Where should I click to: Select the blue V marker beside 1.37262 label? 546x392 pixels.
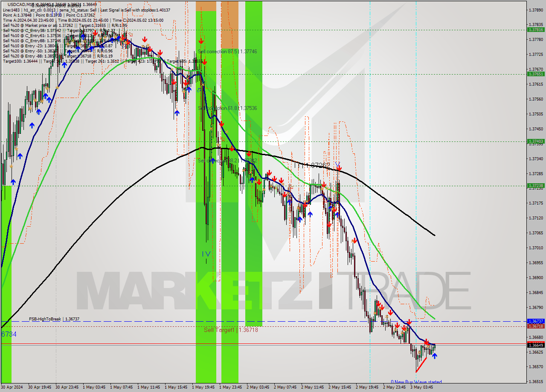click(337, 164)
